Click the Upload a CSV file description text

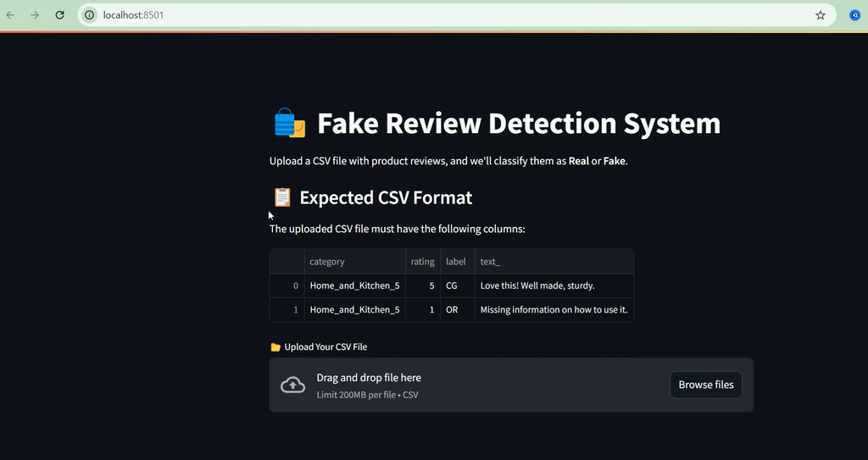pyautogui.click(x=448, y=161)
